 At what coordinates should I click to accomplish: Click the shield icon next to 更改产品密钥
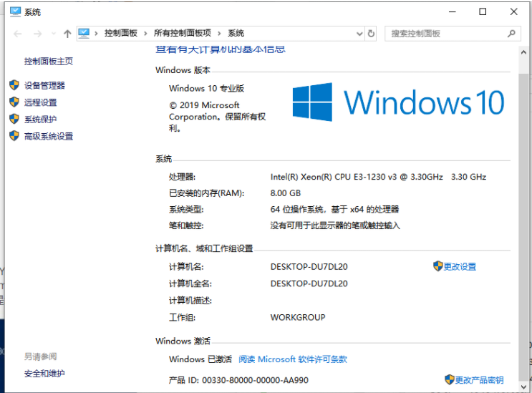click(x=449, y=379)
